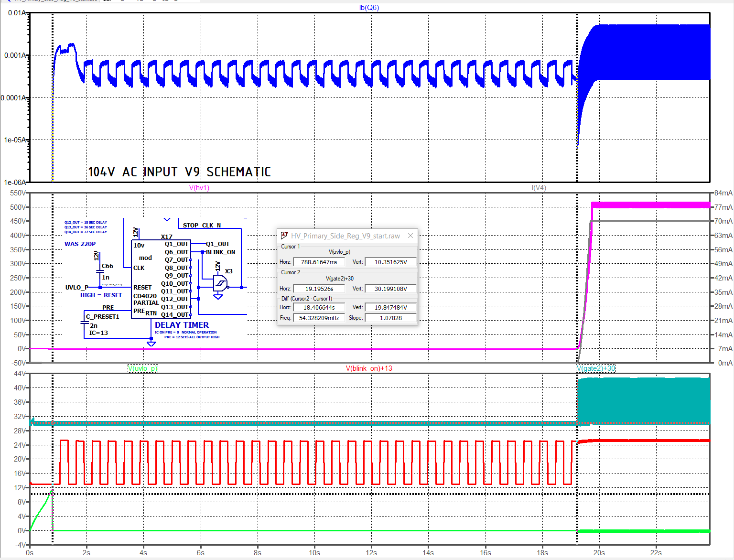Image resolution: width=734 pixels, height=560 pixels.
Task: Click the V(gate2)+30 label under Cursor 2
Action: [339, 279]
